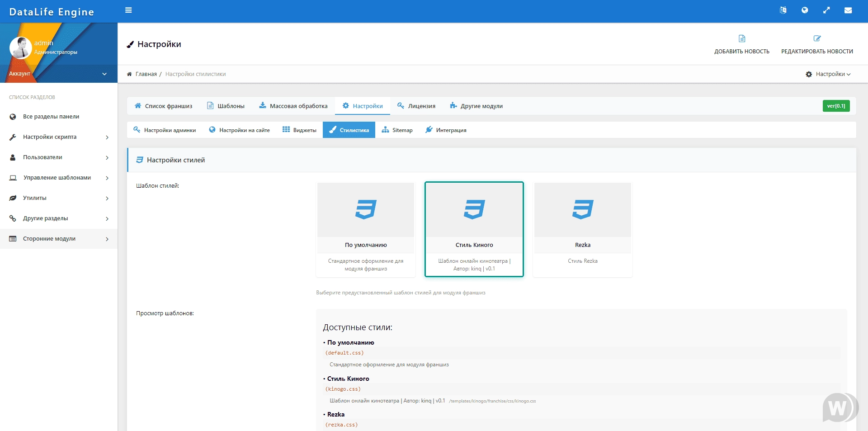Click the home icon beside Главная breadcrumb
Viewport: 868px width, 431px height.
pyautogui.click(x=129, y=74)
